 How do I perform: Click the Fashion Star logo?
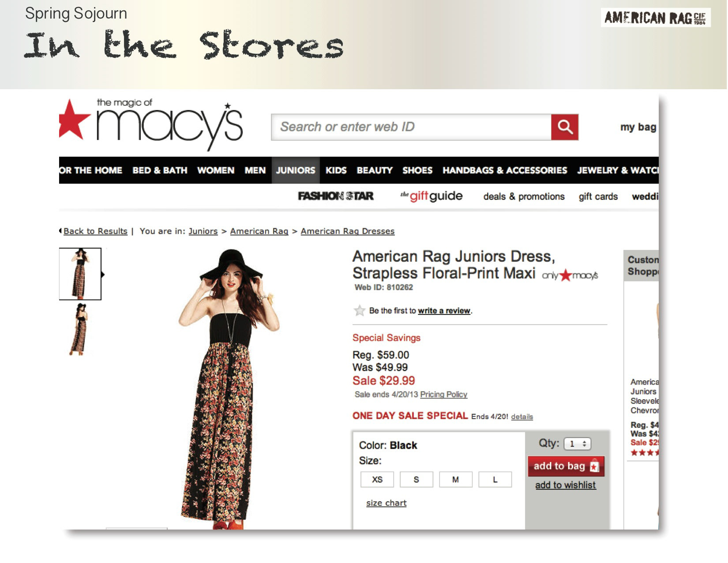(x=336, y=196)
